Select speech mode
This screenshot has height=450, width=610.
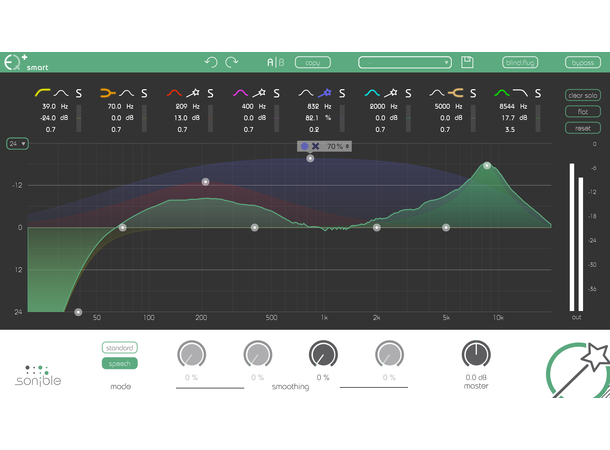[x=119, y=364]
